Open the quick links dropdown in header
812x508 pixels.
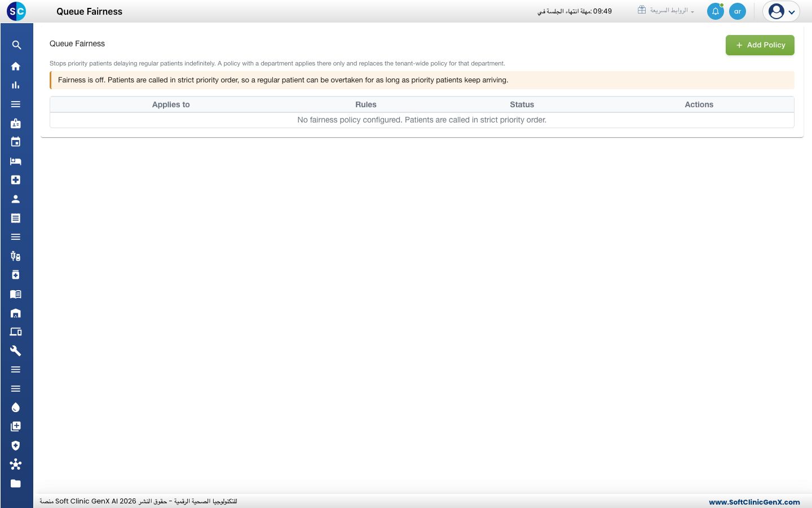666,11
